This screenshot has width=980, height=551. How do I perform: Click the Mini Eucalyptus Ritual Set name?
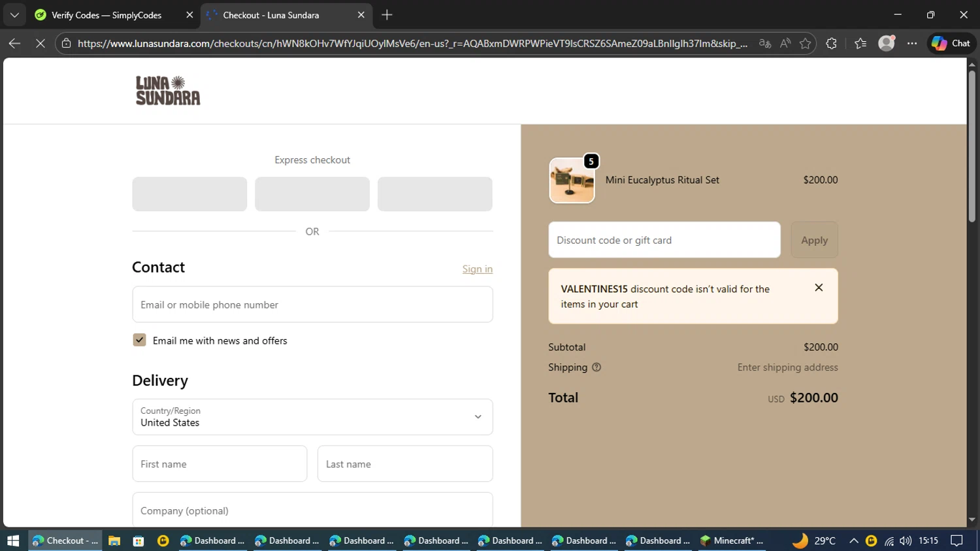(662, 180)
